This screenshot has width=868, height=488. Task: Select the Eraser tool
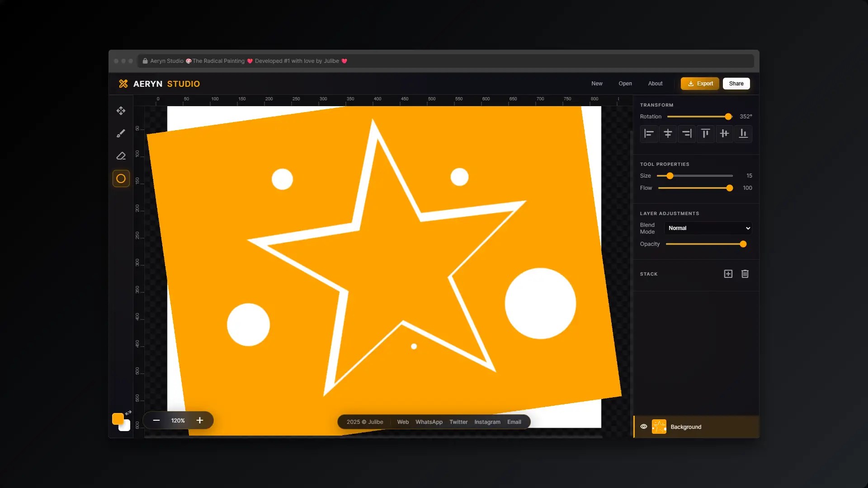click(121, 156)
